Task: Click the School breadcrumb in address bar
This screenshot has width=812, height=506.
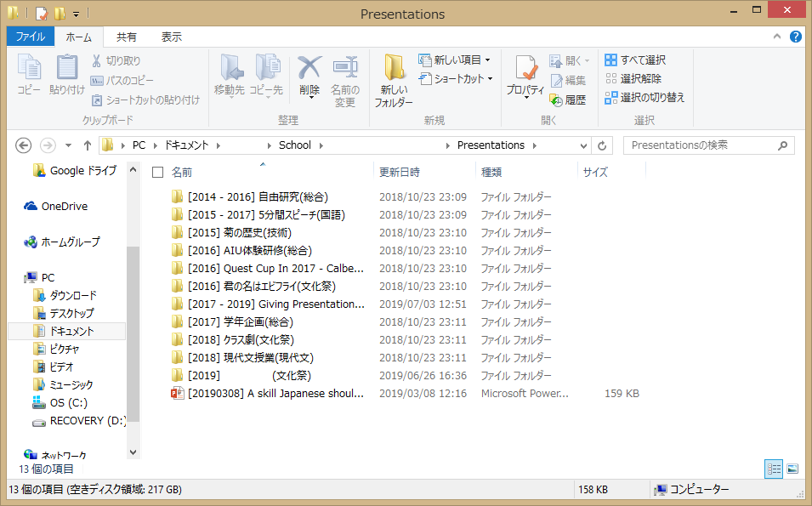Action: (294, 145)
